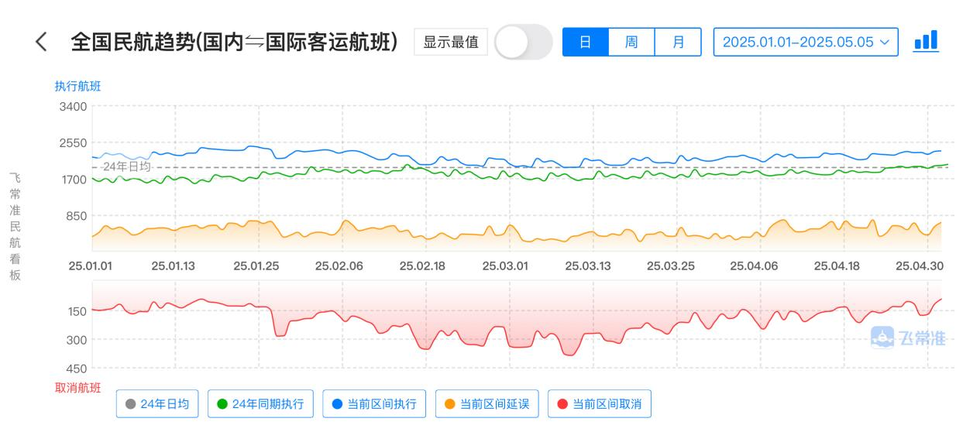Click the green 24年同期执行 legend dot
This screenshot has width=980, height=432.
[x=222, y=403]
